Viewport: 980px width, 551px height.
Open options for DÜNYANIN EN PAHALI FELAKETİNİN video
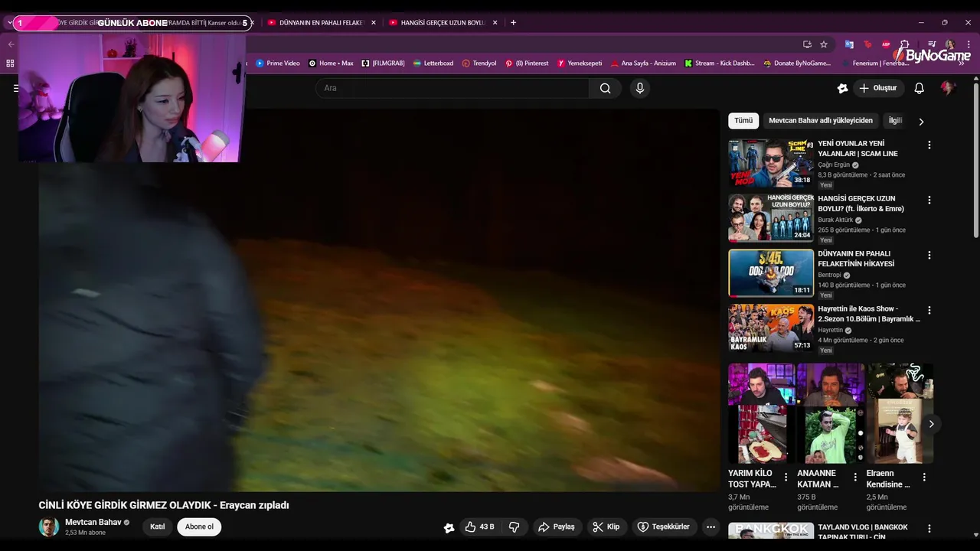pyautogui.click(x=929, y=255)
